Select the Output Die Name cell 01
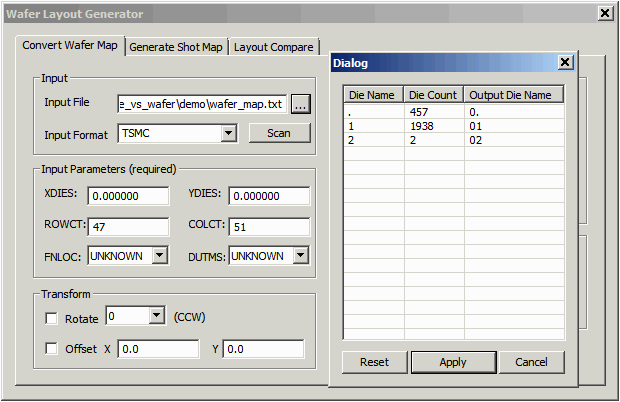This screenshot has width=620, height=402. 514,127
